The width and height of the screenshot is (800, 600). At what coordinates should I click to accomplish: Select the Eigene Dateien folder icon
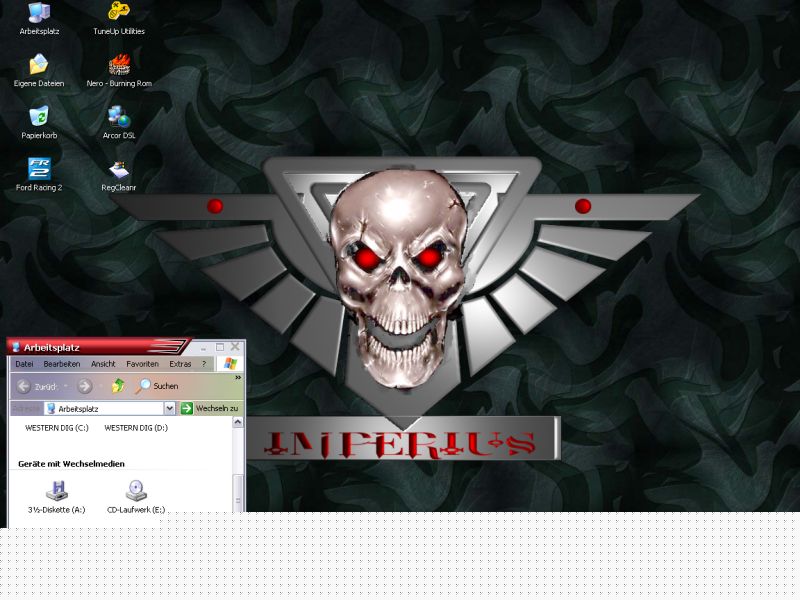click(x=39, y=71)
